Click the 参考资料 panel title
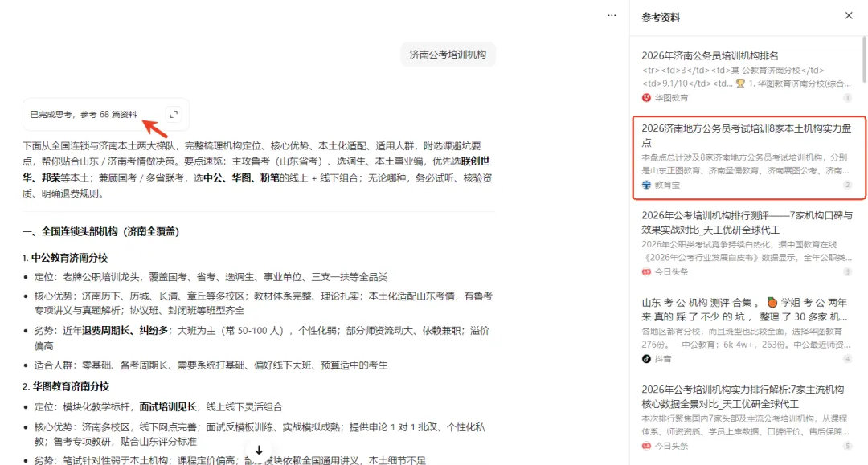This screenshot has height=465, width=868. pos(661,18)
